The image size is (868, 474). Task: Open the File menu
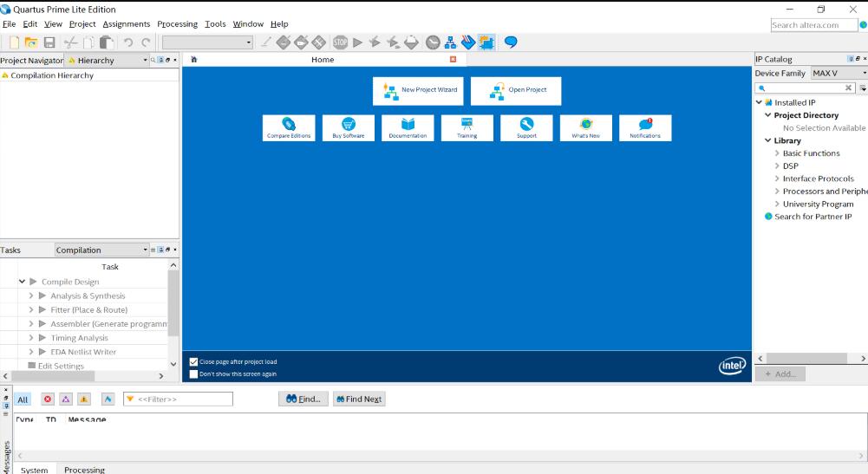pyautogui.click(x=9, y=23)
